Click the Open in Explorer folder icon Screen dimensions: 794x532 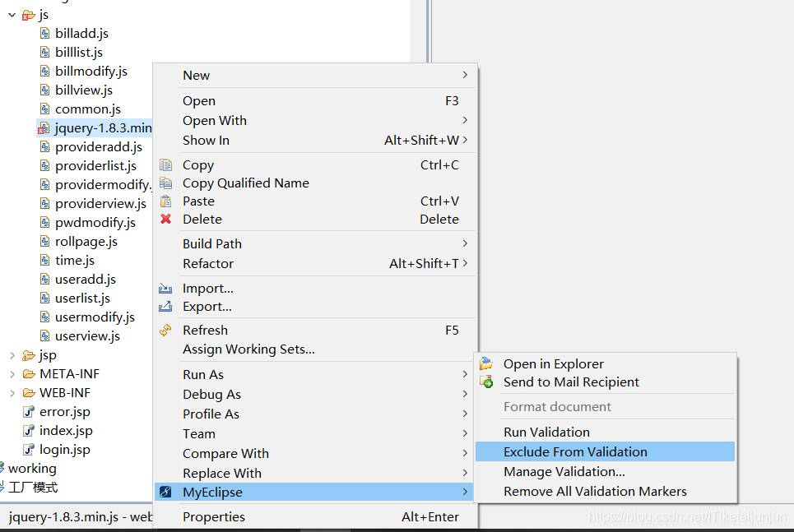click(486, 363)
